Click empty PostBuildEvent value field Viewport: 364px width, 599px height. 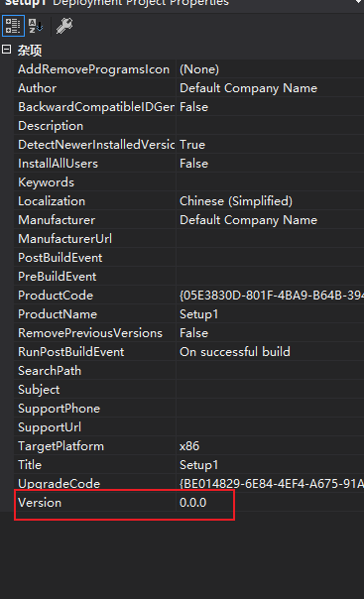coord(270,258)
